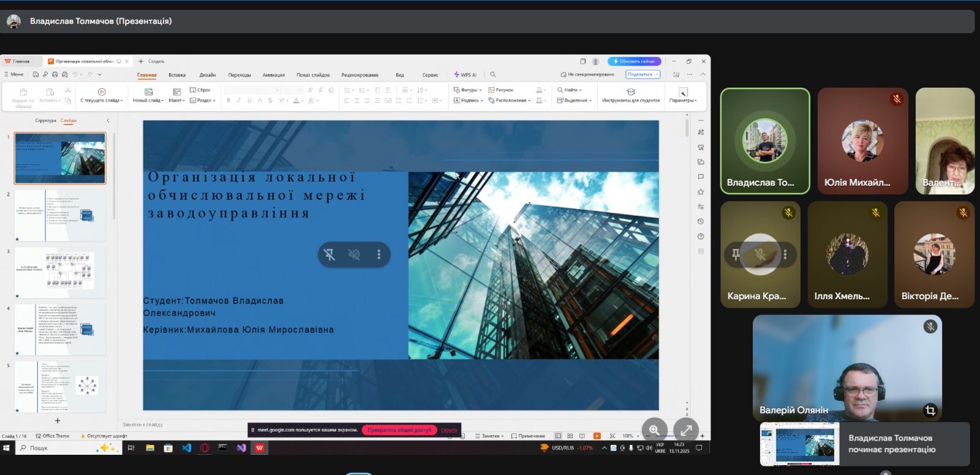Click the zoom slider plus at the status bar
The width and height of the screenshot is (980, 475).
point(702,436)
